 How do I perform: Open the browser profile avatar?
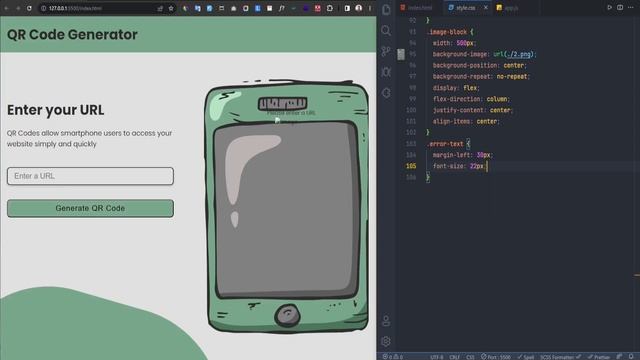click(358, 8)
